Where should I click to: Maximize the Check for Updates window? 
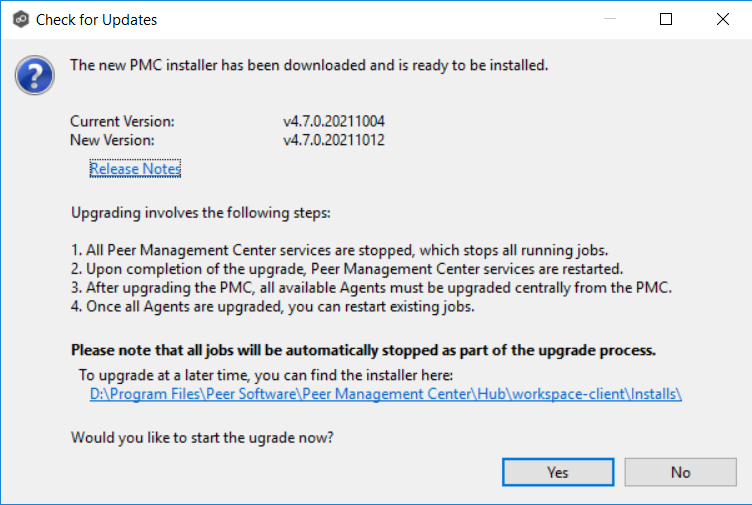point(666,19)
